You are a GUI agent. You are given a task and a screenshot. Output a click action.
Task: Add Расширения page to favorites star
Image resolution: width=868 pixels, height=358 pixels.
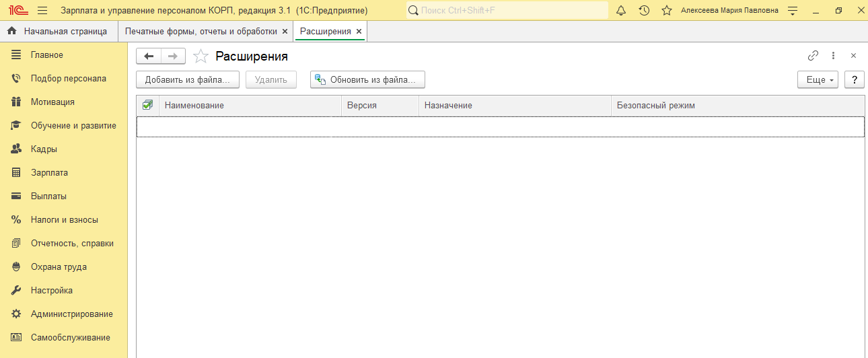click(201, 57)
